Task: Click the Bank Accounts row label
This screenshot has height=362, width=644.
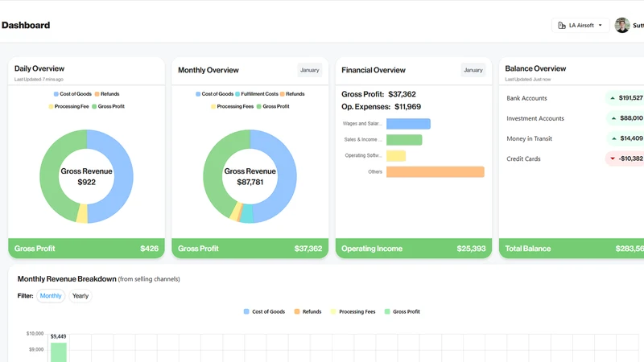Action: pos(526,98)
